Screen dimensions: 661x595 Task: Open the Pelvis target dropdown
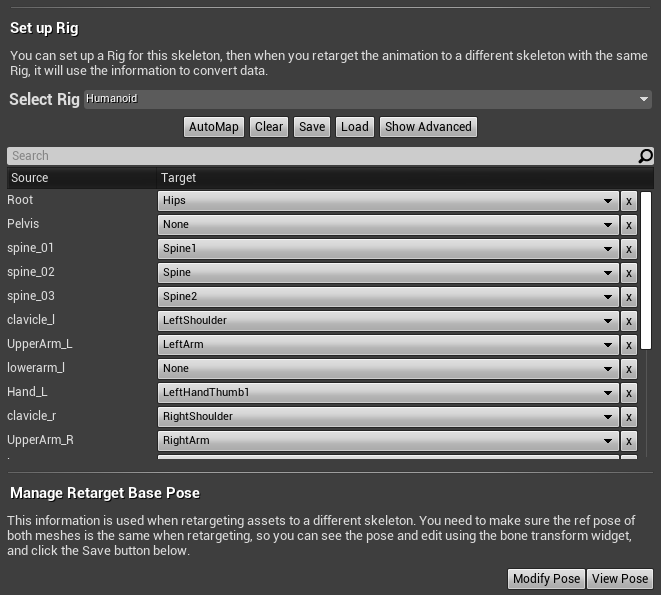388,225
